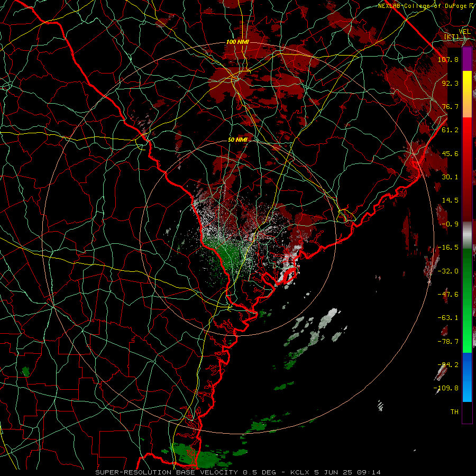Image resolution: width=476 pixels, height=476 pixels.
Task: Click the "KCLX 5 JUN 25 09:14" timestamp
Action: coord(335,472)
